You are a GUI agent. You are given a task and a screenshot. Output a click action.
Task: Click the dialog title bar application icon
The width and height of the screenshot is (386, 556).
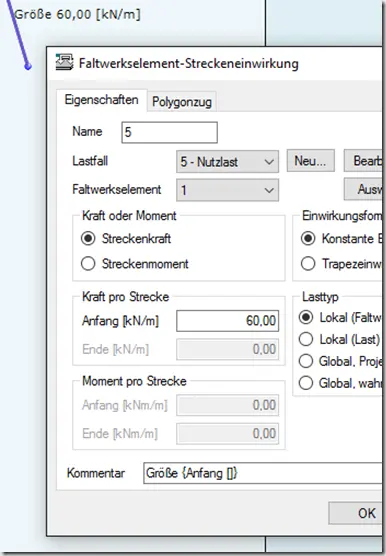[65, 62]
